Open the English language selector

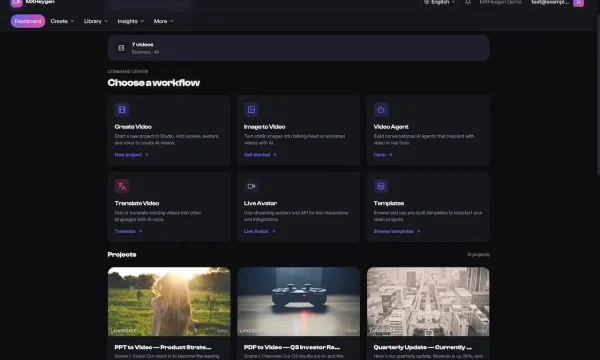tap(440, 2)
